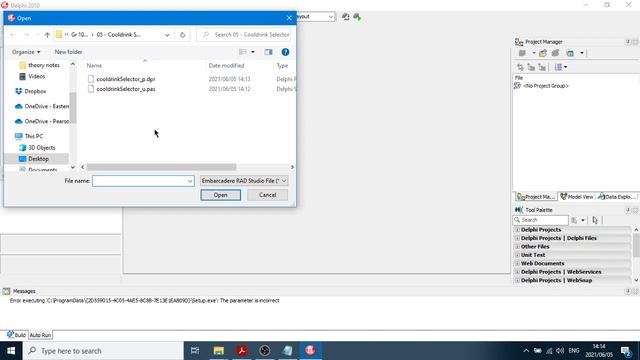Click the Tool Palette pointer cursor icon
Screen dimensions: 640x360
click(595, 220)
